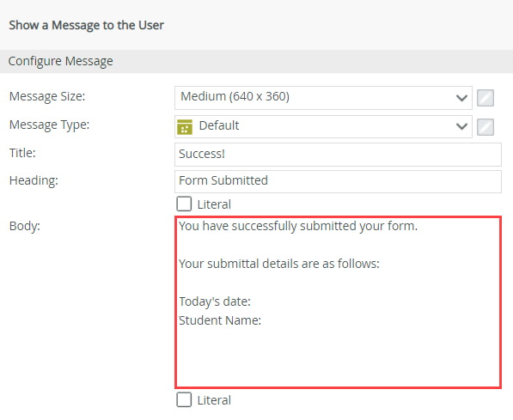Click the Literal label below Heading field
513x420 pixels.
click(214, 204)
